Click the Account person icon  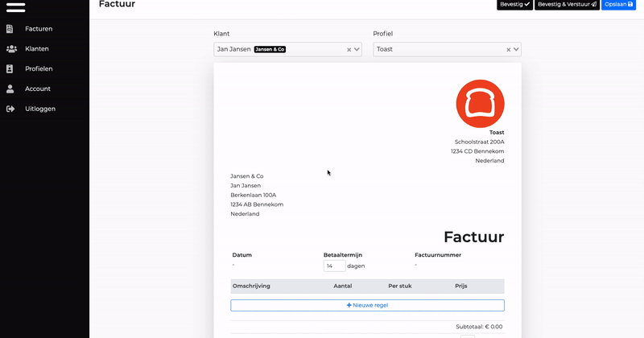[x=10, y=89]
